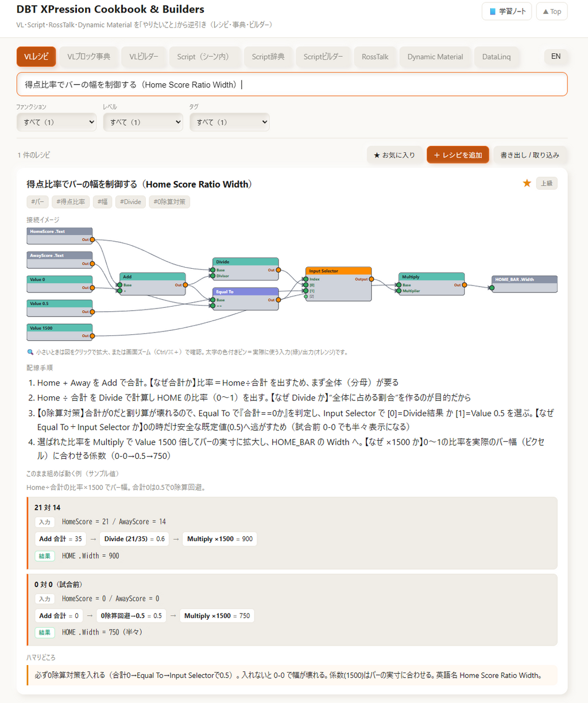Select the VLレシピ tab
This screenshot has width=588, height=703.
(x=36, y=57)
